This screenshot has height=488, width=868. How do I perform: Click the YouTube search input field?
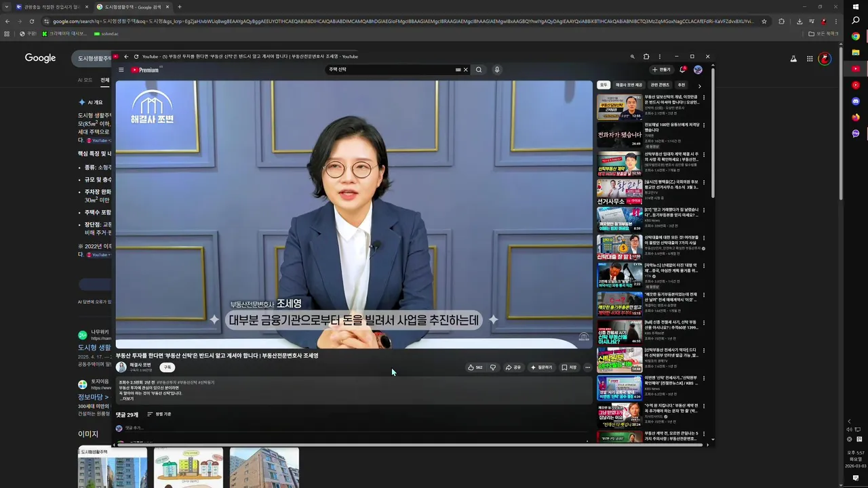point(390,70)
